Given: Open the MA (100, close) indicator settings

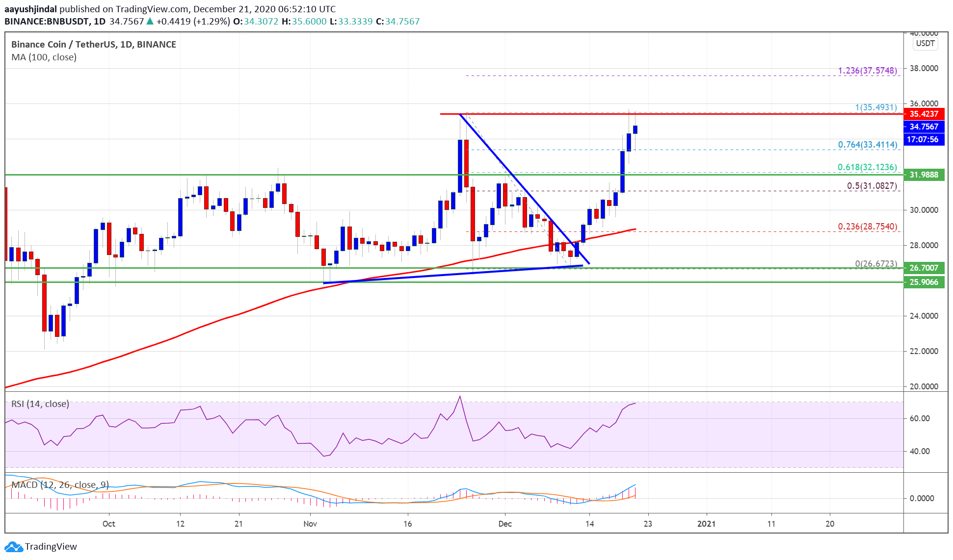Looking at the screenshot, I should click(x=43, y=57).
